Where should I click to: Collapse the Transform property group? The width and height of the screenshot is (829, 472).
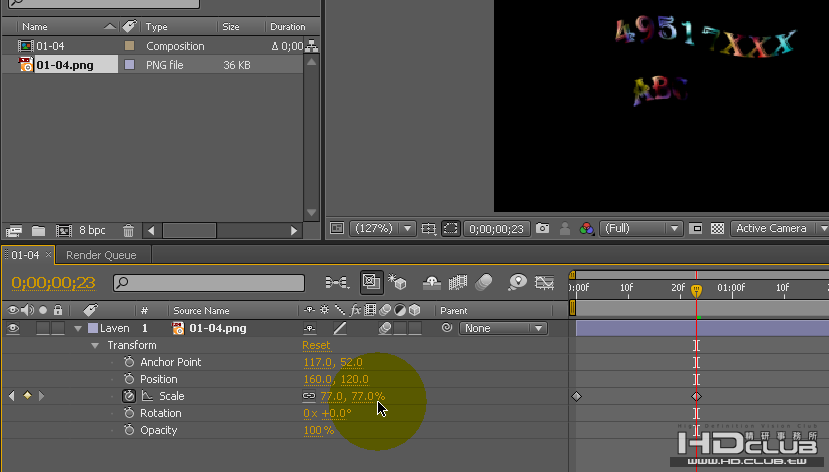tap(95, 346)
